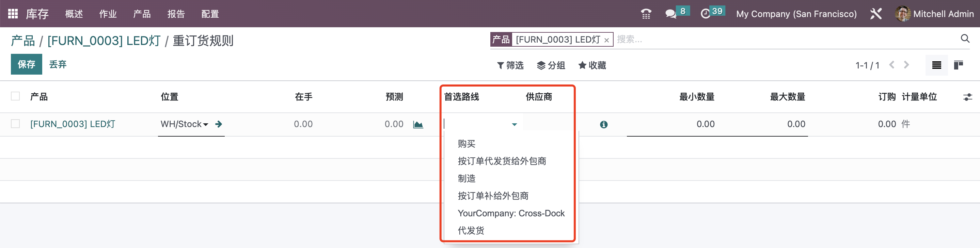980x248 pixels.
Task: Sort by 供应商 column header
Action: click(539, 97)
